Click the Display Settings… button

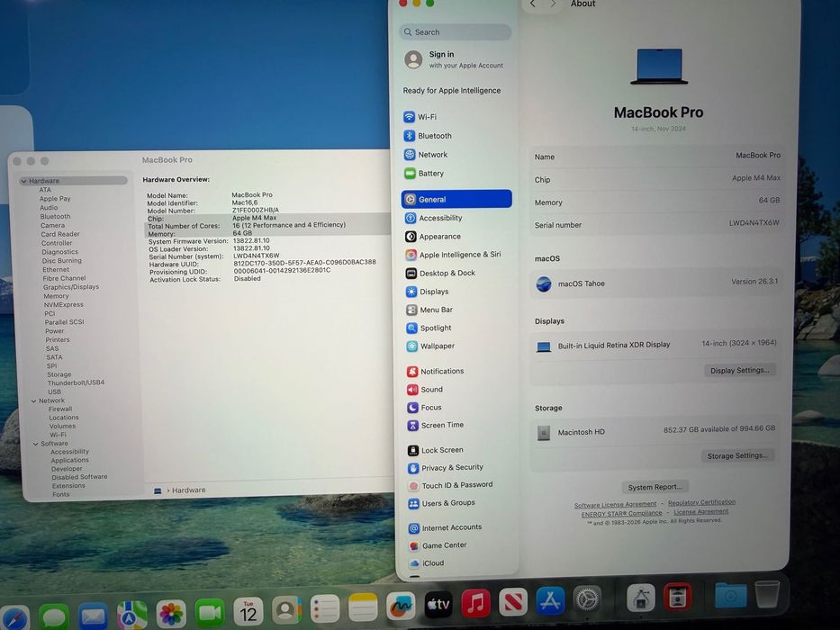(739, 370)
